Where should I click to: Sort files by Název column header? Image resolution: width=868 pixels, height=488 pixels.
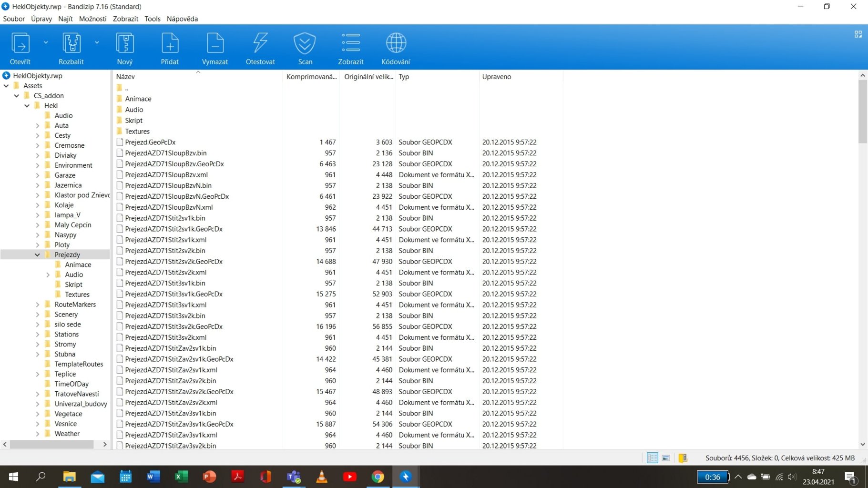126,77
